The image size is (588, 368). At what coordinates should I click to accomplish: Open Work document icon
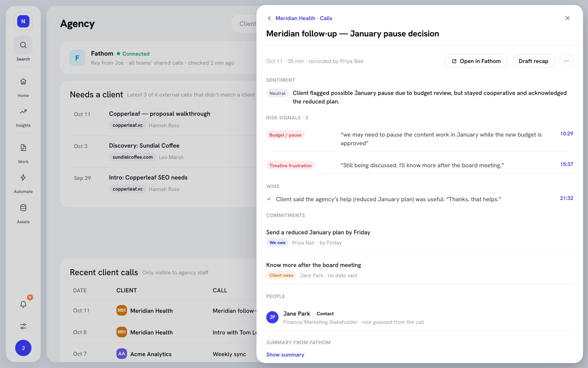click(23, 147)
